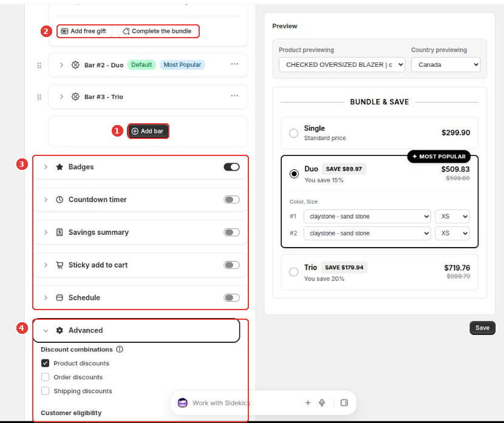Viewport: 504px width, 423px height.
Task: Select the Duo bundle radio button
Action: [x=294, y=174]
